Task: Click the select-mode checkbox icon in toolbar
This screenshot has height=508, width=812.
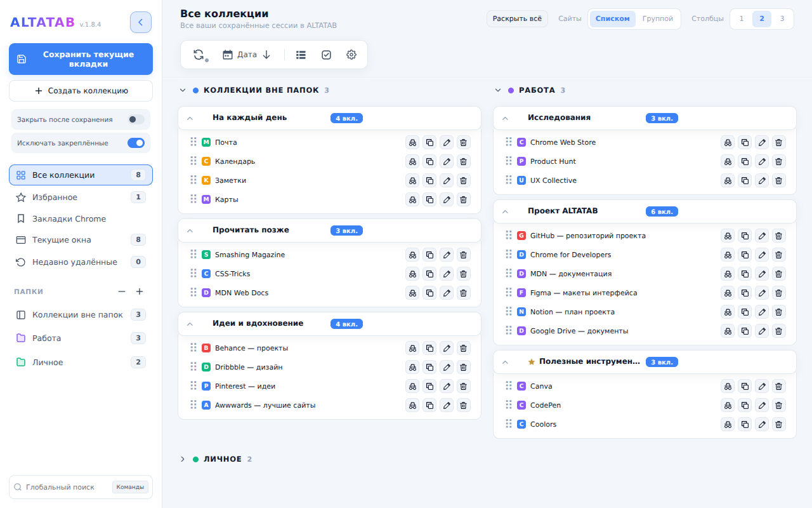Action: (326, 55)
